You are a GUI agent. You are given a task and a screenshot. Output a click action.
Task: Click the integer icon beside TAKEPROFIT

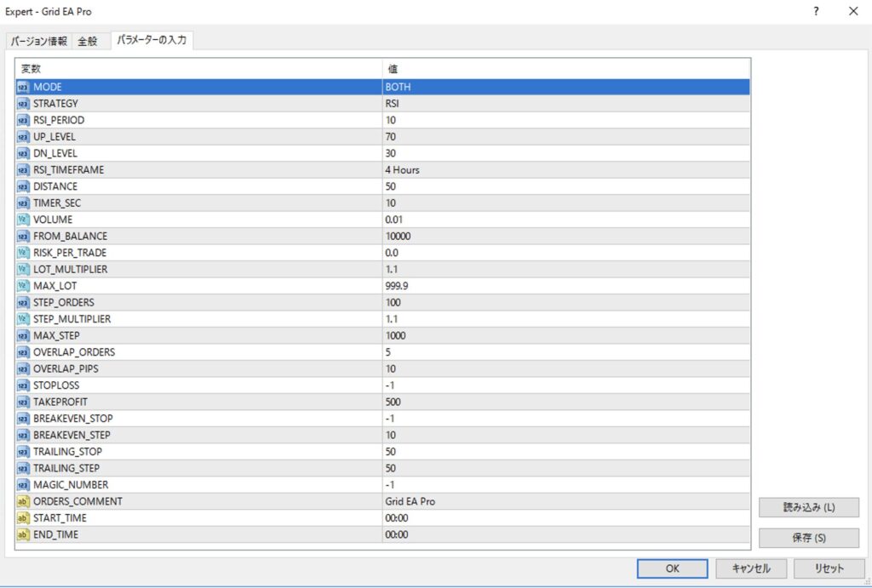pyautogui.click(x=23, y=402)
